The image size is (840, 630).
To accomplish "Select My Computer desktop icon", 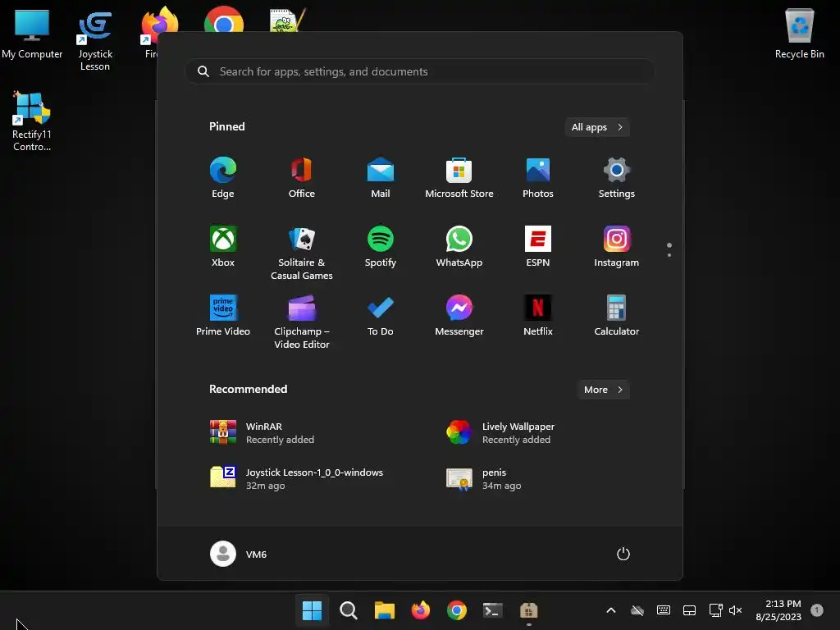I will click(x=32, y=33).
